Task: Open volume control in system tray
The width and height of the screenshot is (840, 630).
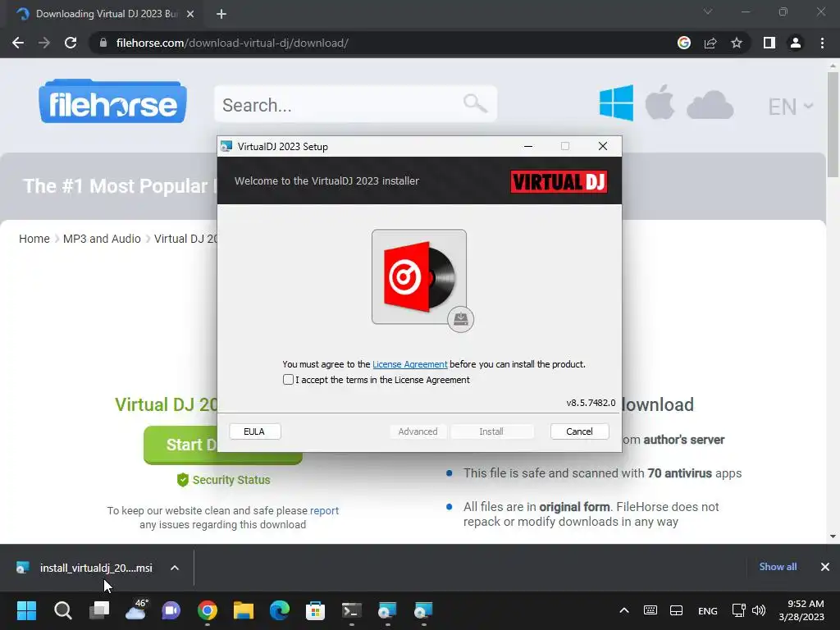Action: pyautogui.click(x=759, y=610)
